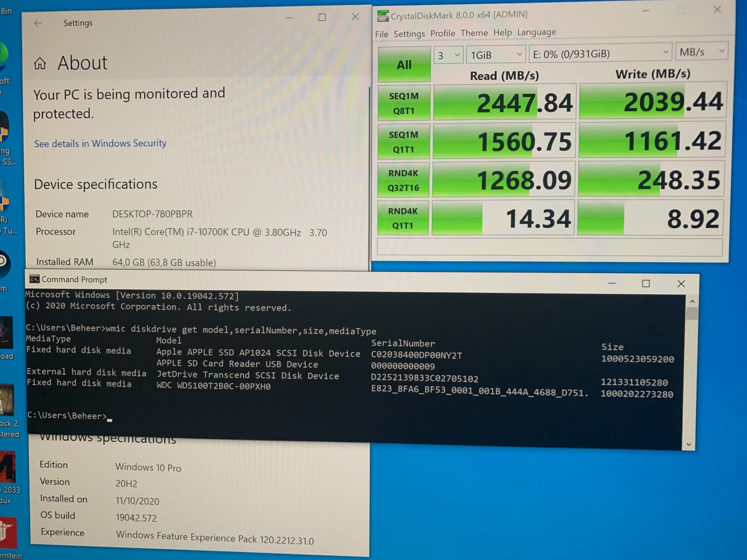This screenshot has width=747, height=560.
Task: Click the Home icon beside About
Action: [x=40, y=63]
